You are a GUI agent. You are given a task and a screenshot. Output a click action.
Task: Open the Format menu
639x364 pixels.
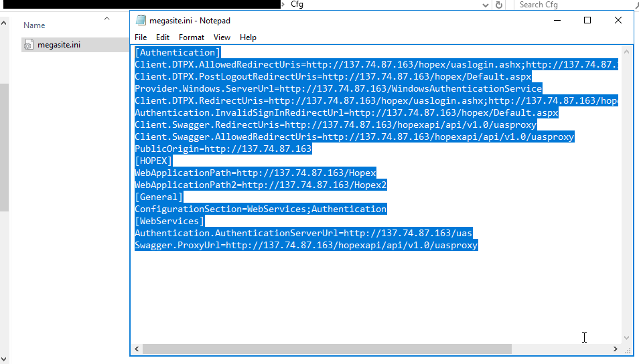(x=192, y=37)
